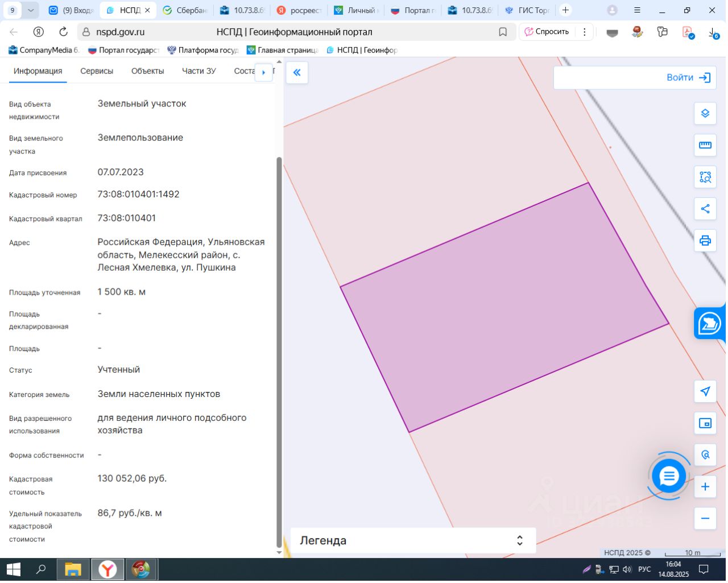
Task: Select cadastral quarter value 73:08:010401
Action: 127,218
